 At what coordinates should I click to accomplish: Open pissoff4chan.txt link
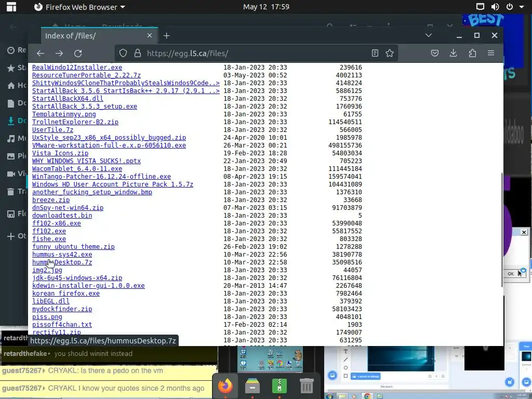pos(62,325)
